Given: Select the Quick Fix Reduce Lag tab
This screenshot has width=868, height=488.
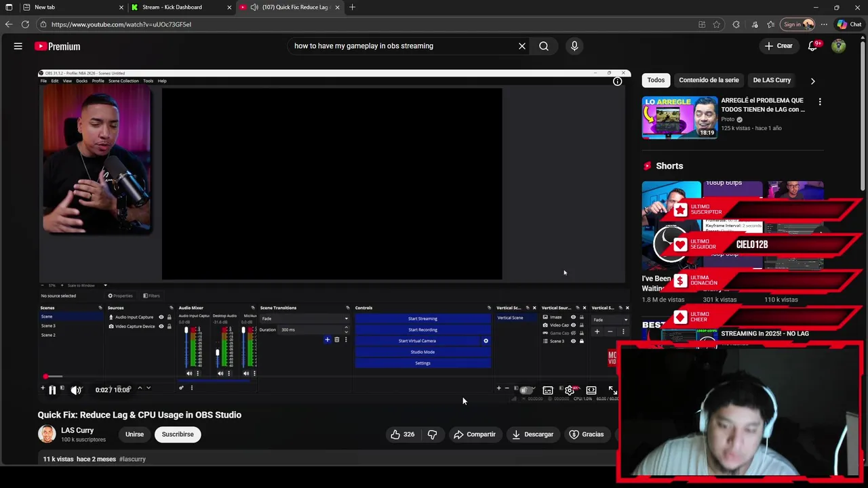Looking at the screenshot, I should [x=288, y=7].
